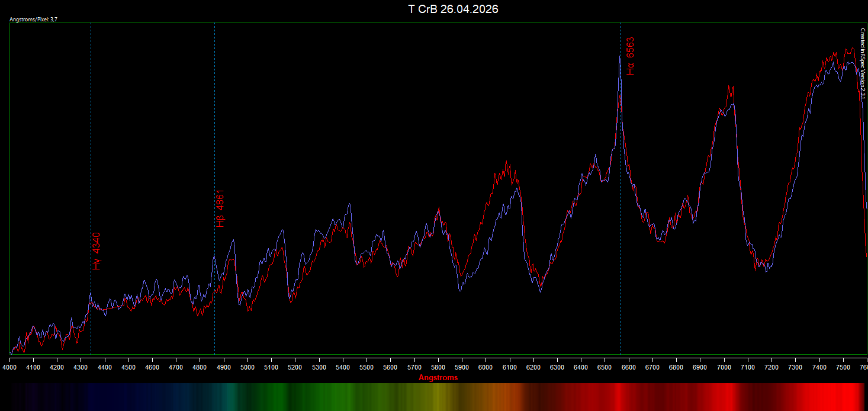Viewport: 868px width, 411px height.
Task: Click the 5000 tick on the wavelength axis
Action: [x=247, y=368]
